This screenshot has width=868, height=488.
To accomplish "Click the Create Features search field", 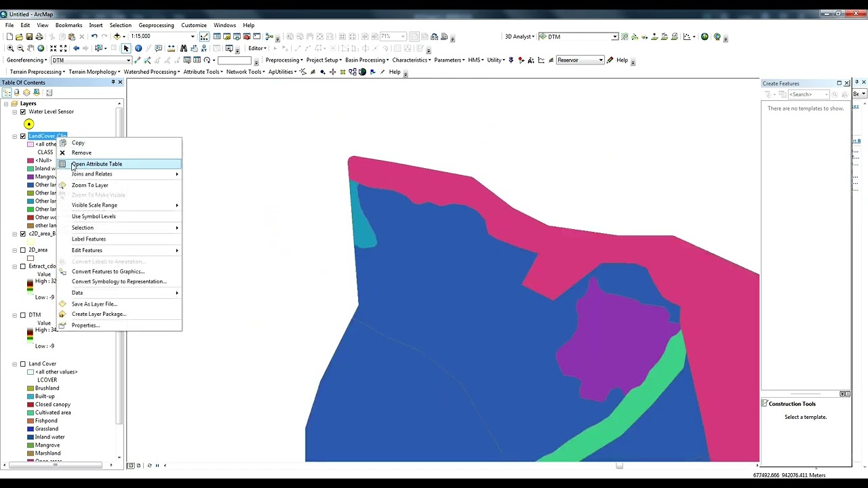I will point(807,94).
